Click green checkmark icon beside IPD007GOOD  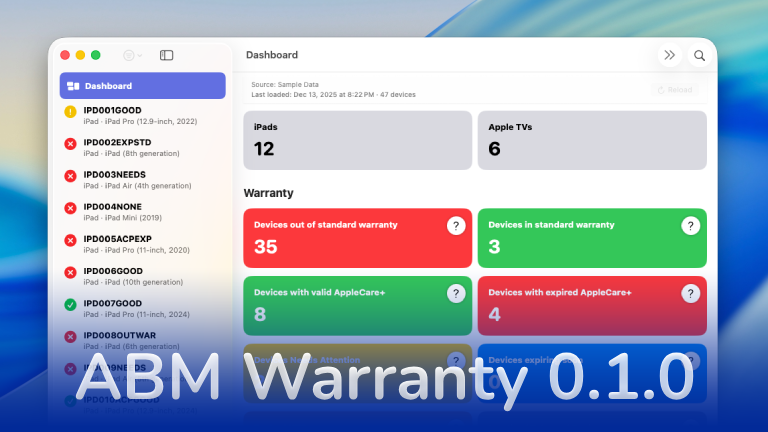tap(70, 304)
